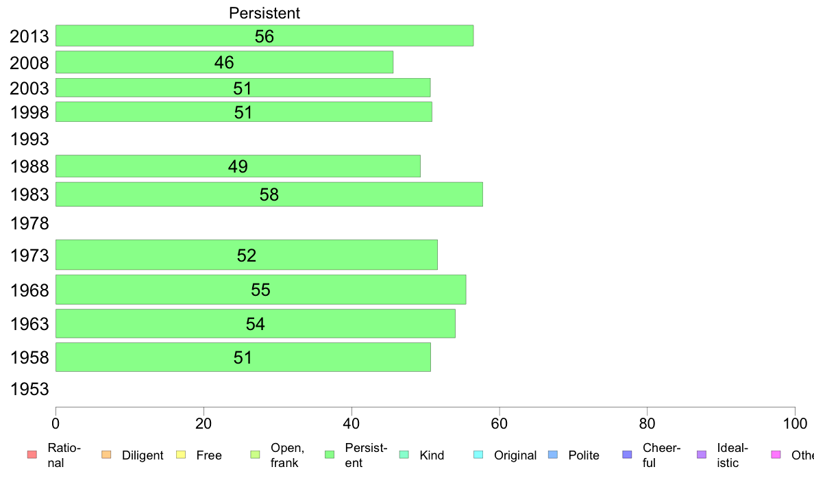Select the 1968 bar showing 55
This screenshot has width=814, height=504.
[x=260, y=290]
